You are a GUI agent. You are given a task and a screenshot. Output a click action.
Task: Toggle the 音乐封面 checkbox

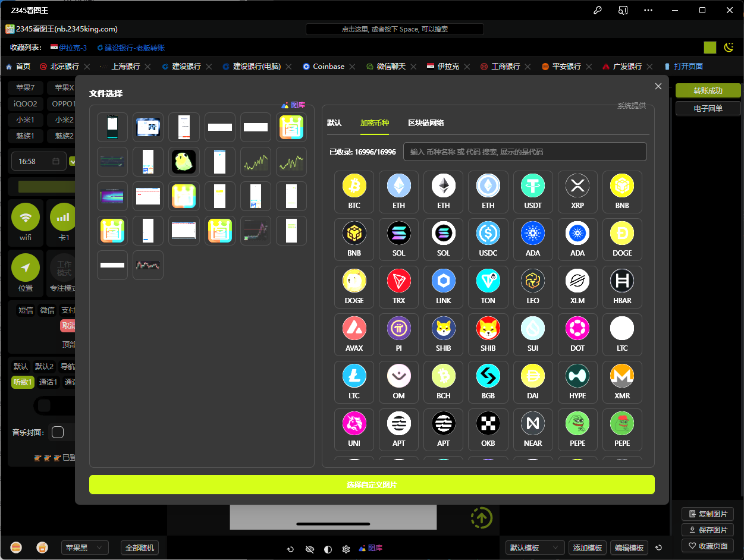point(58,432)
